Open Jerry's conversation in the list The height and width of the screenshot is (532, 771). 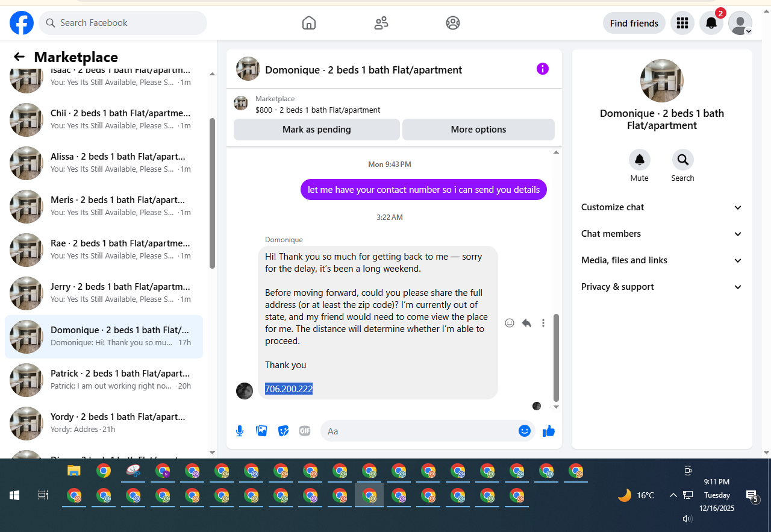coord(104,293)
